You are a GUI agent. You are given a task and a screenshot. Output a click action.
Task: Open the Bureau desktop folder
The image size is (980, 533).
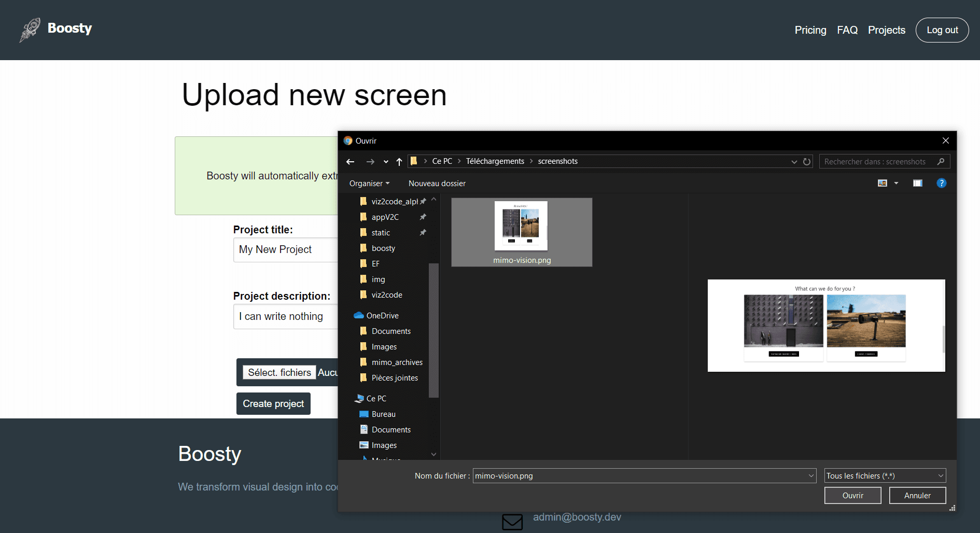(x=383, y=414)
